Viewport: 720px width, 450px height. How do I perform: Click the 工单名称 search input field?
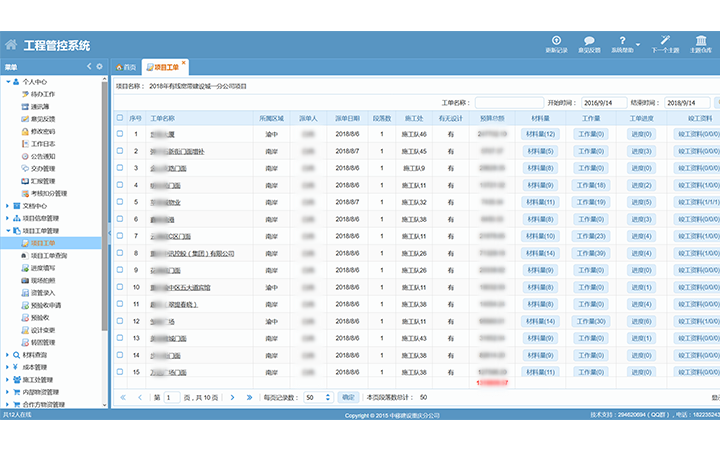pos(509,102)
